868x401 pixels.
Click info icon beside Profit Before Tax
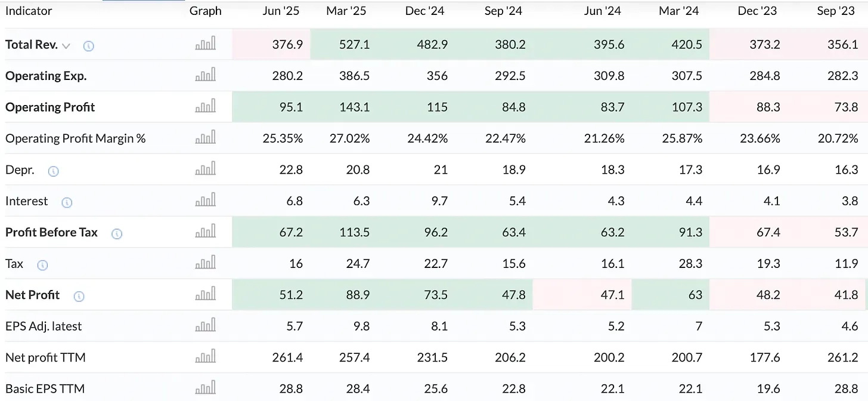(x=117, y=233)
